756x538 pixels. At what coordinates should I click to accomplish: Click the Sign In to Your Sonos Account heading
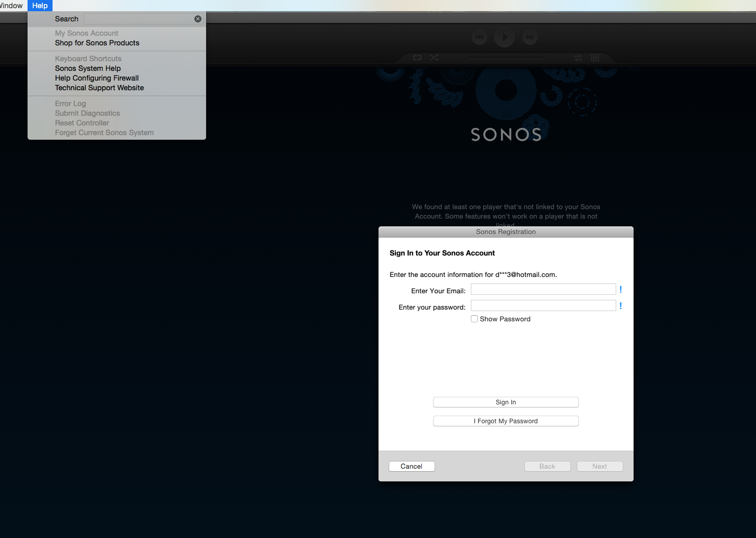click(442, 253)
